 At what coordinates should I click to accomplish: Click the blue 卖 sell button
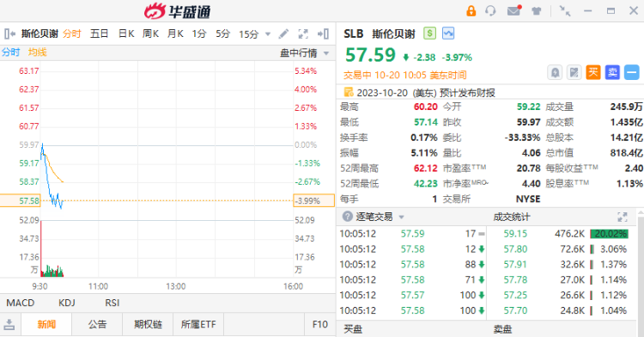click(612, 73)
